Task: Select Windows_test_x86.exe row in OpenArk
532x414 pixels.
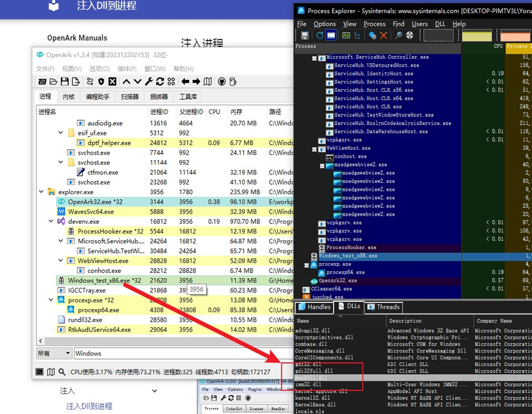Action: pos(165,280)
